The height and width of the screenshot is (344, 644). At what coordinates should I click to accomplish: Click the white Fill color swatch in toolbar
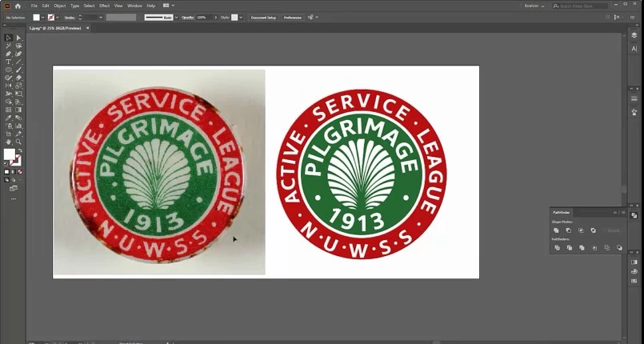(9, 154)
